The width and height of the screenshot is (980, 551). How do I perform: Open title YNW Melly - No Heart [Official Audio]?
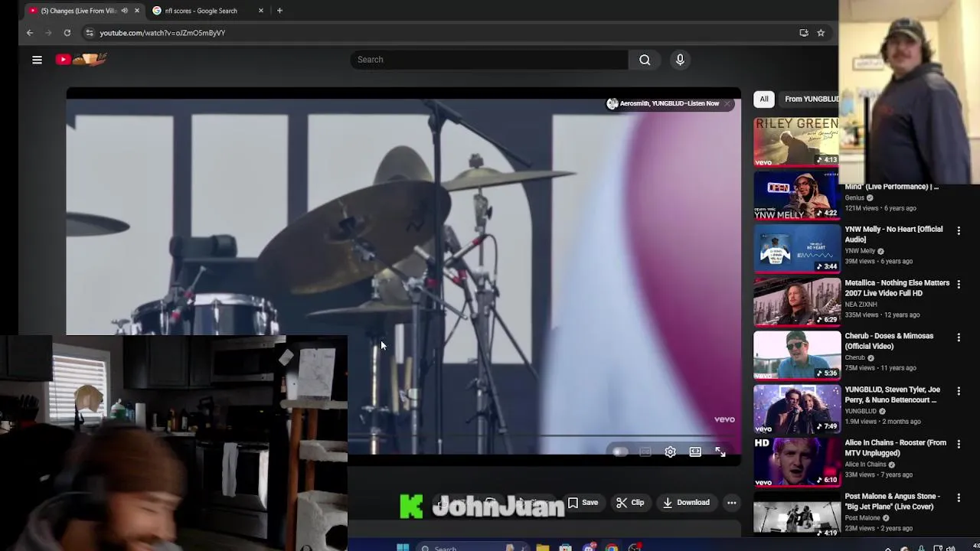(893, 234)
